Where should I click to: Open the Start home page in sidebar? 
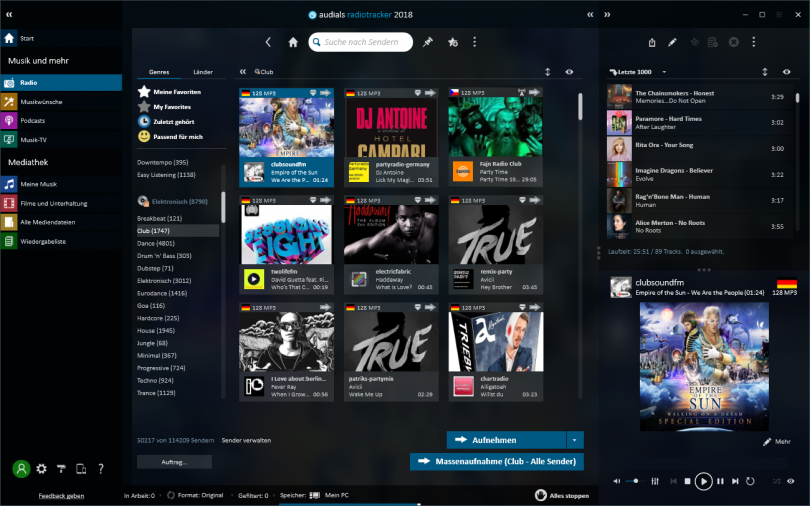(61, 38)
